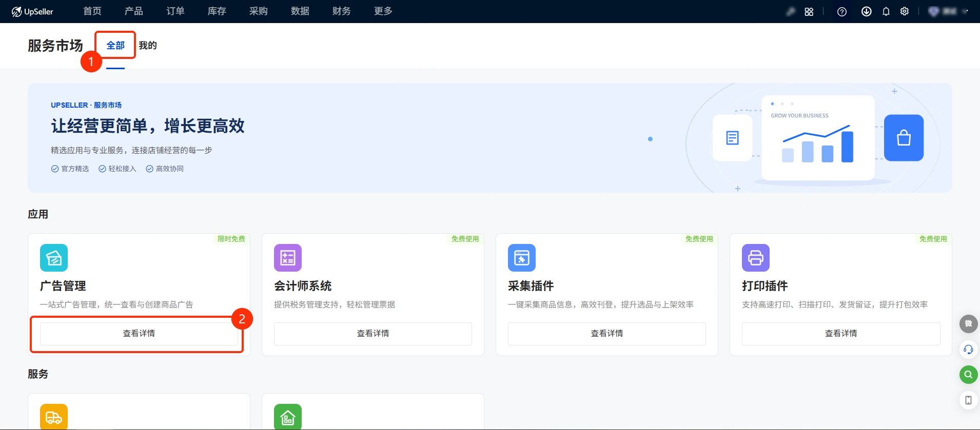Viewport: 980px width, 430px height.
Task: Open the download center arrow icon
Action: (x=867, y=11)
